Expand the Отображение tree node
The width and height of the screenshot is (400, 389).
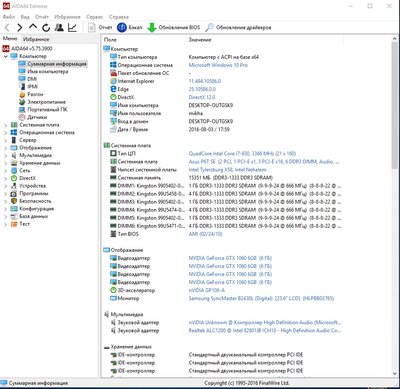pos(6,148)
